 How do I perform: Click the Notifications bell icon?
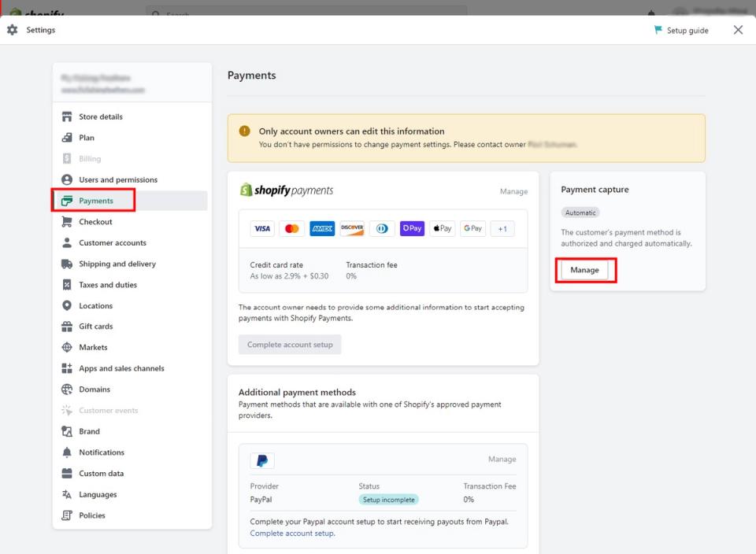(x=67, y=452)
